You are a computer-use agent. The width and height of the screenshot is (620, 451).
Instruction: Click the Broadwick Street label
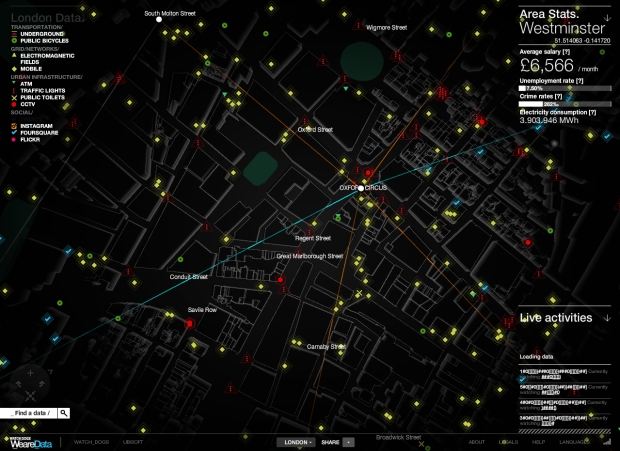[x=398, y=437]
